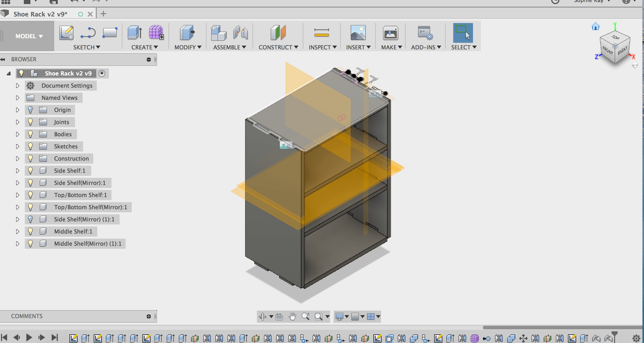Viewport: 644px width, 343px height.
Task: Expand the Bodies folder
Action: tap(17, 134)
